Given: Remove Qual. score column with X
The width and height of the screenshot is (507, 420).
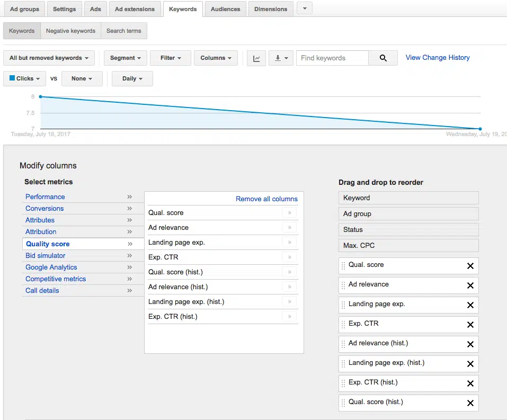Looking at the screenshot, I should pyautogui.click(x=470, y=266).
